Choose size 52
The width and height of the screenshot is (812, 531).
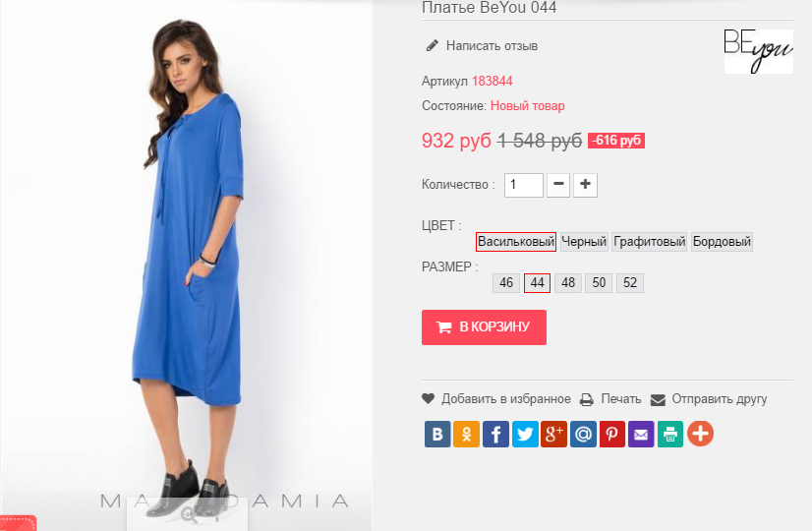click(630, 283)
